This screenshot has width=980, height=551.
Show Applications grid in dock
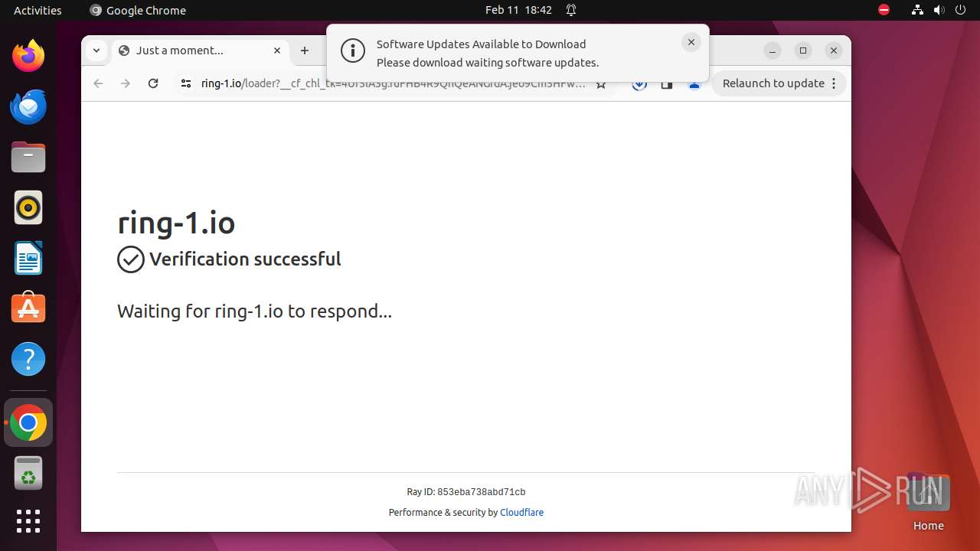coord(28,521)
